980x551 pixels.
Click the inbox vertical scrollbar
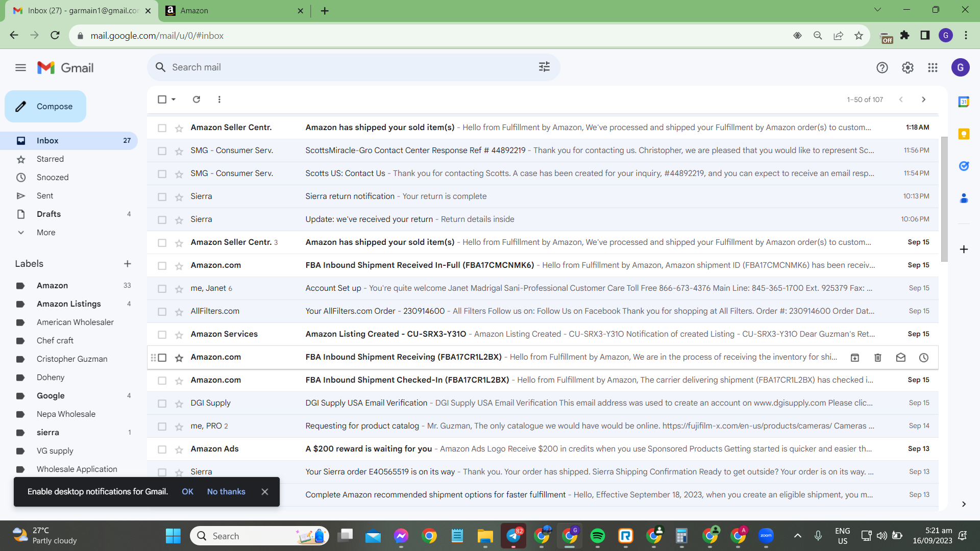944,199
